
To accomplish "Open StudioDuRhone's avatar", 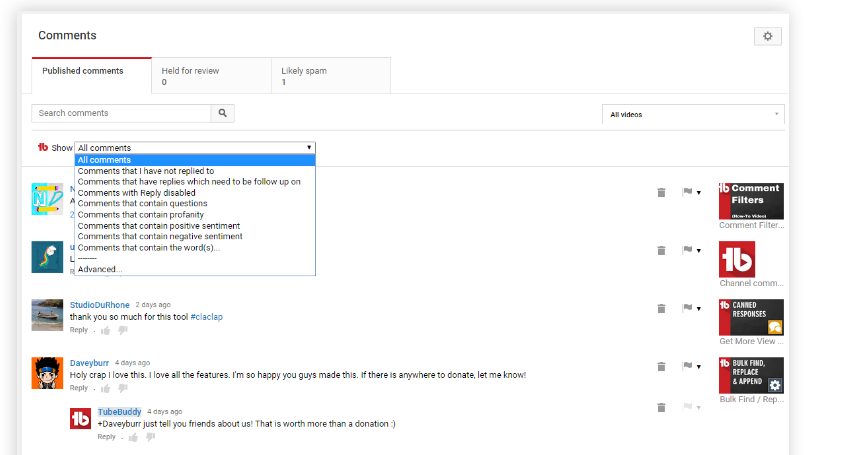I will tap(47, 315).
